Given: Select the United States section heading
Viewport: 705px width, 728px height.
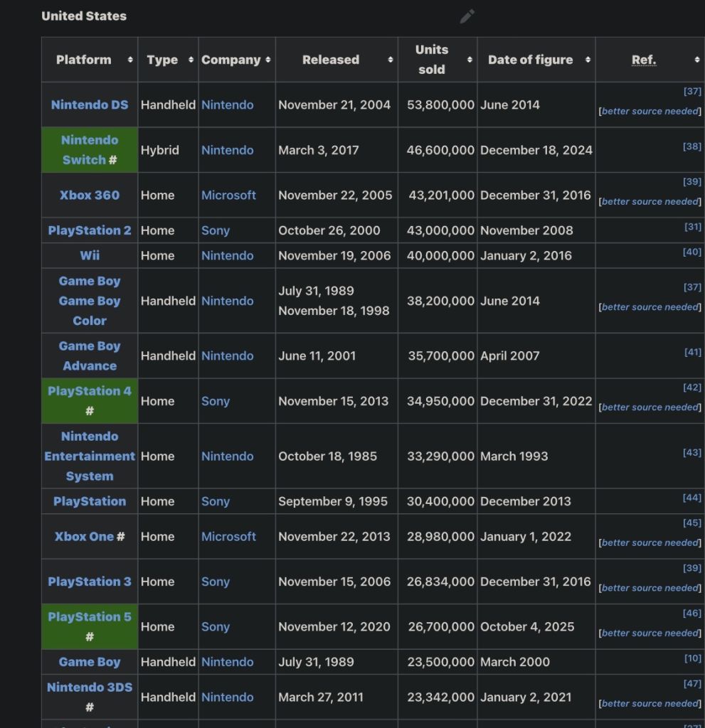Looking at the screenshot, I should click(84, 16).
